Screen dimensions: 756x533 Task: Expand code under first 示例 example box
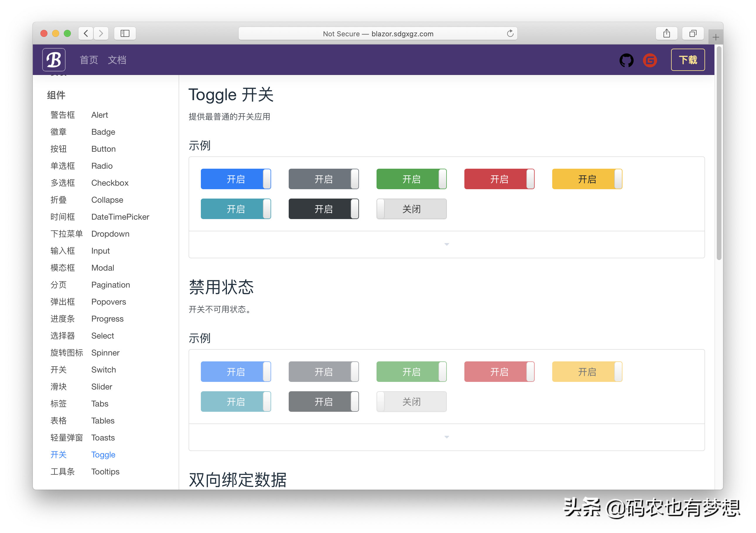(x=447, y=245)
